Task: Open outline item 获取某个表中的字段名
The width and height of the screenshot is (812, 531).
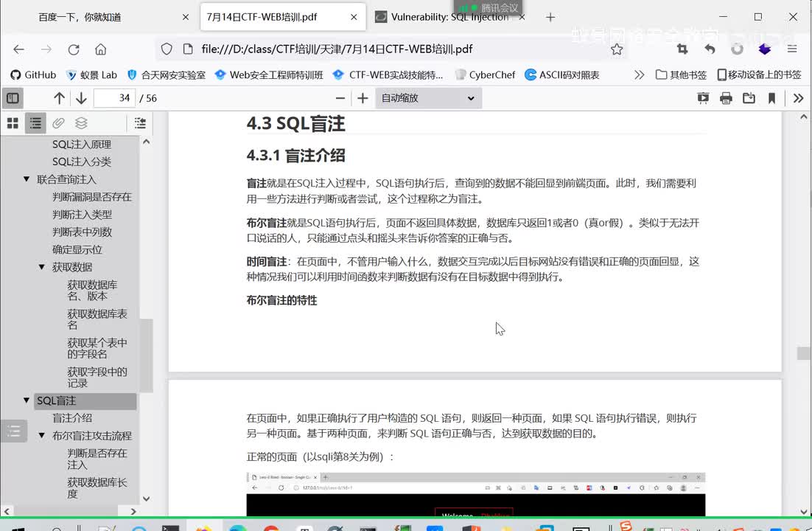Action: tap(97, 348)
